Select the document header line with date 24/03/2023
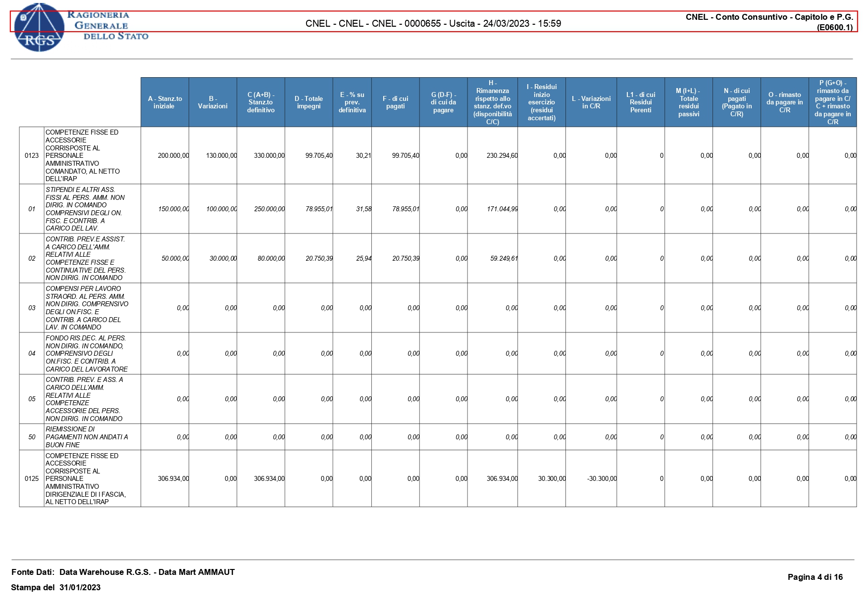The image size is (868, 613). coord(433,24)
